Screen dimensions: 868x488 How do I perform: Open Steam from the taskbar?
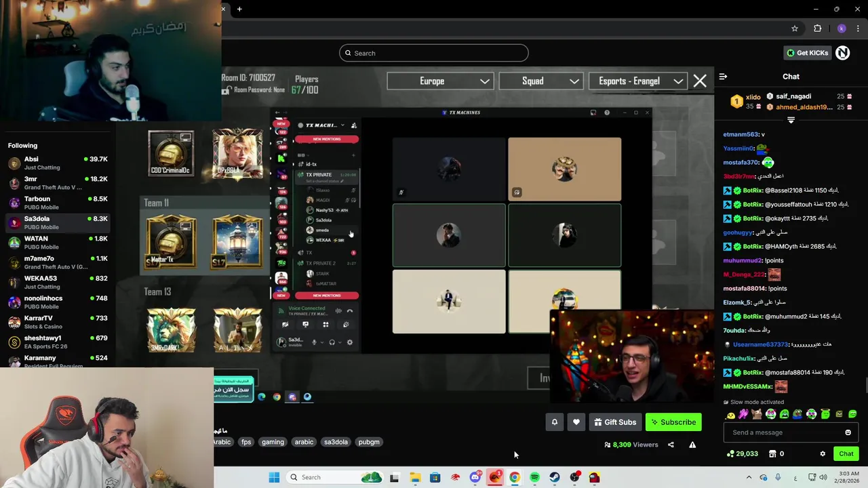555,477
